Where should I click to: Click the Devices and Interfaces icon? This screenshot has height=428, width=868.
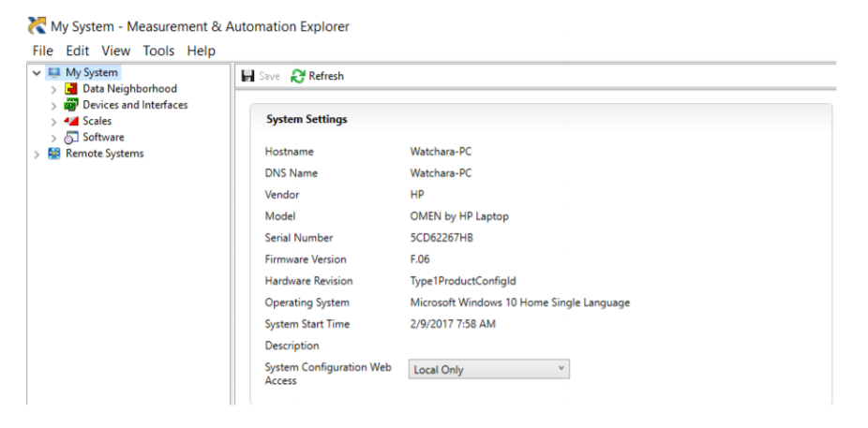(71, 105)
